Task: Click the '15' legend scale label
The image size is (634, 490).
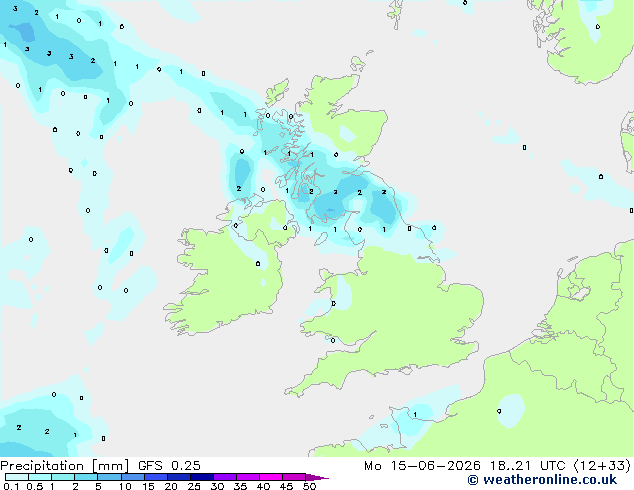Action: (x=148, y=486)
